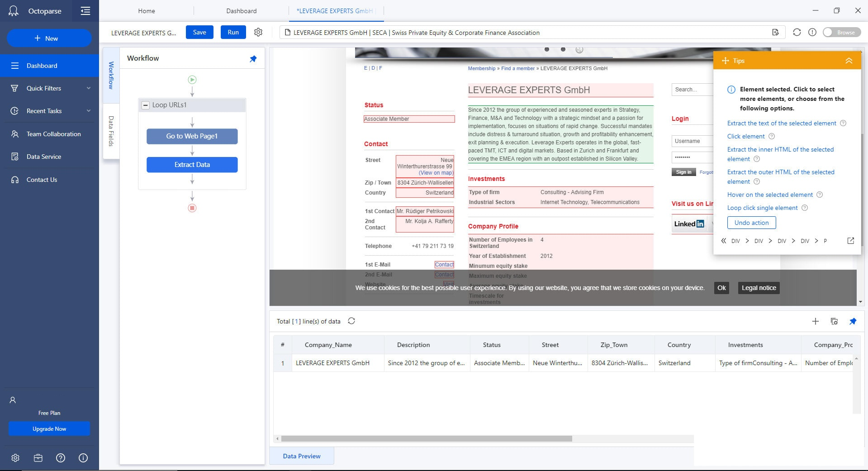Screen dimensions: 868x471
Task: Collapse the Tips panel
Action: tap(850, 60)
